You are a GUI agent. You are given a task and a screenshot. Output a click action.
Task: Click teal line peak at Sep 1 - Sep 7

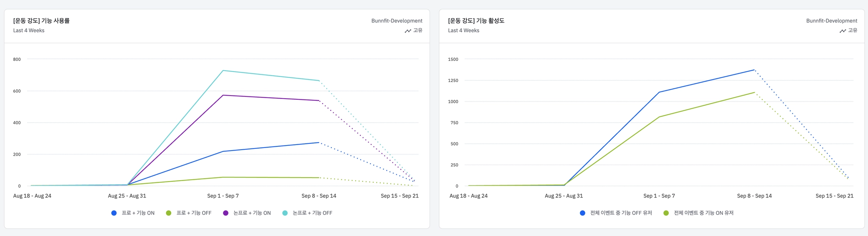pos(223,71)
